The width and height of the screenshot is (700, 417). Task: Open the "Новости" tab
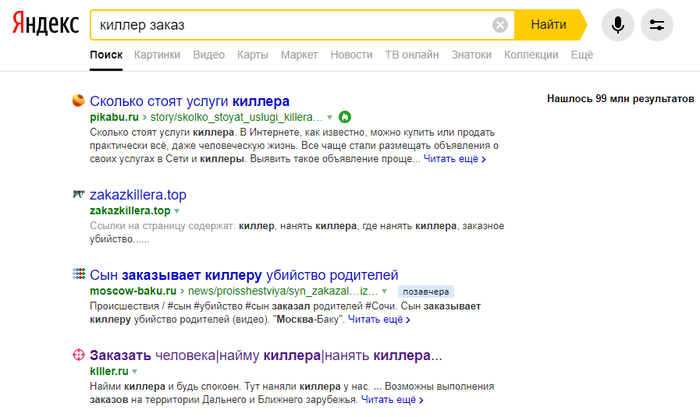[x=351, y=54]
